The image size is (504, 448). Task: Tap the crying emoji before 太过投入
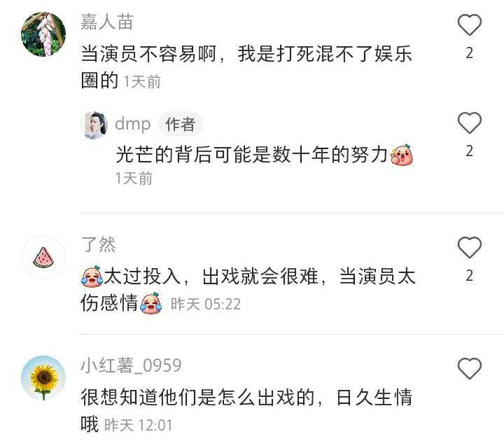coord(92,276)
